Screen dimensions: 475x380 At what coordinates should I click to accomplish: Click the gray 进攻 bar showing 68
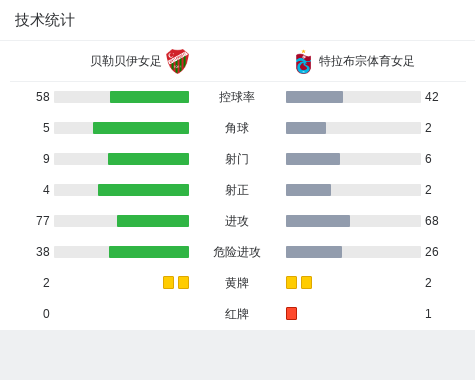coord(318,221)
